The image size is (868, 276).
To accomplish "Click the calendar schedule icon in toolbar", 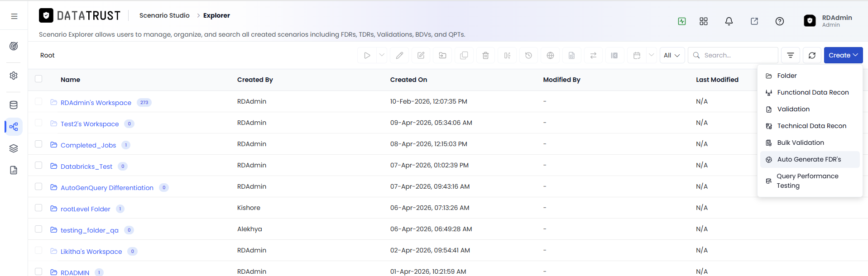I will [x=637, y=55].
